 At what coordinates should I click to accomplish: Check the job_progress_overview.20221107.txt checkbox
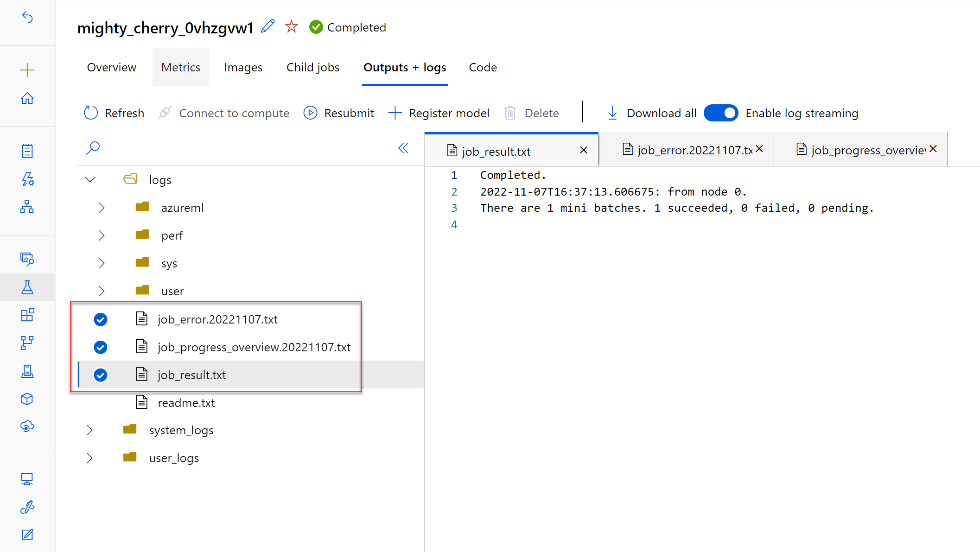tap(101, 347)
